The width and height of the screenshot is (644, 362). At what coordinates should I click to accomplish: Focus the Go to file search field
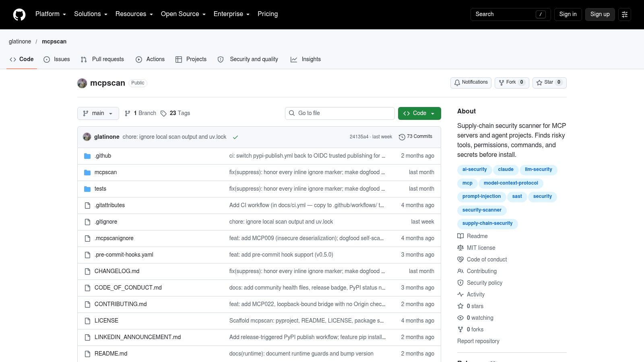pos(340,113)
